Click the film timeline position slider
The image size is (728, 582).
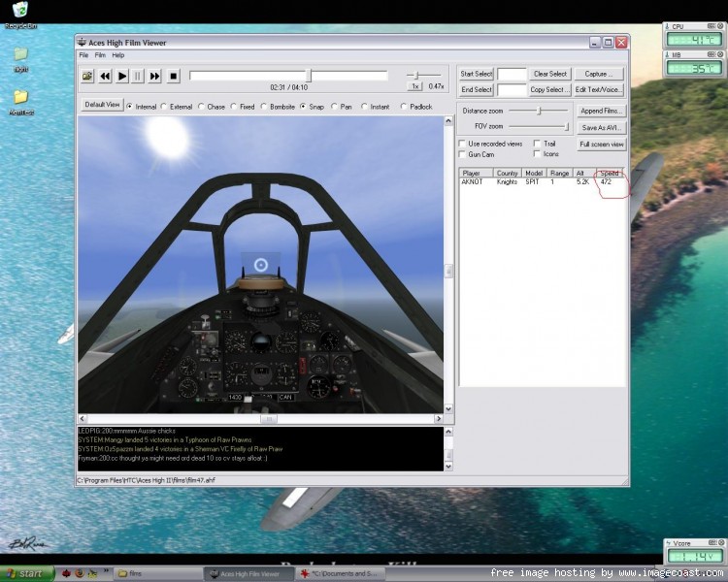(309, 76)
